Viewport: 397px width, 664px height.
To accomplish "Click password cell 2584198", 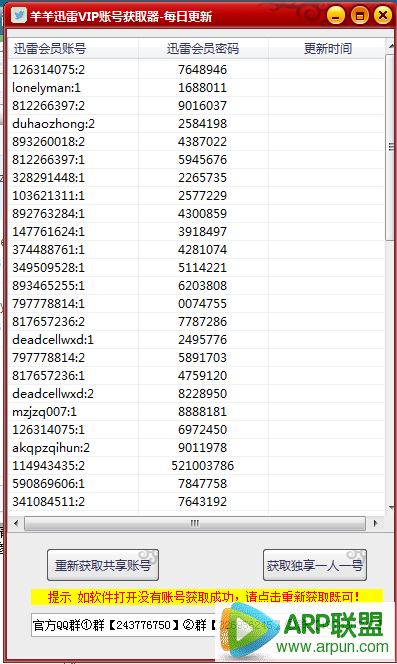I will point(203,124).
